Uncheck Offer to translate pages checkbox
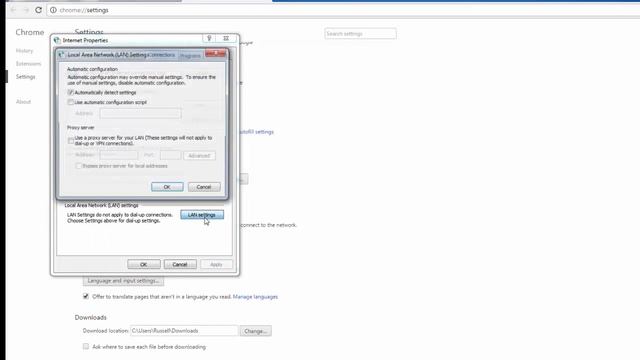 click(x=86, y=296)
